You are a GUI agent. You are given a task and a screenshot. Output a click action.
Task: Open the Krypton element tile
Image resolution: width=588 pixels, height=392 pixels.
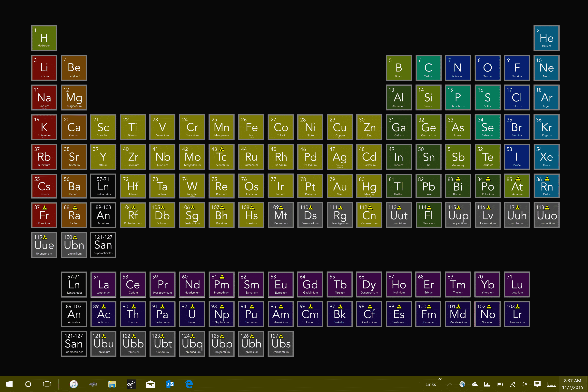click(x=546, y=127)
